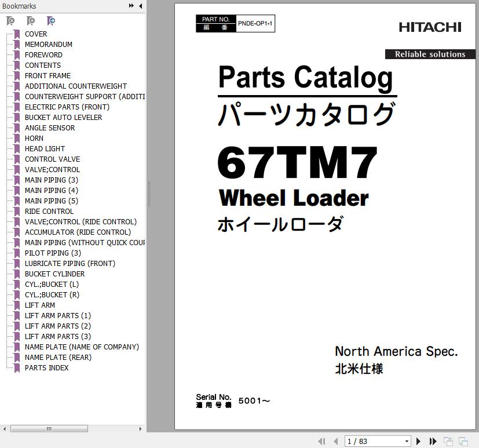Click next view navigation icon
This screenshot has width=479, height=448.
click(x=463, y=441)
